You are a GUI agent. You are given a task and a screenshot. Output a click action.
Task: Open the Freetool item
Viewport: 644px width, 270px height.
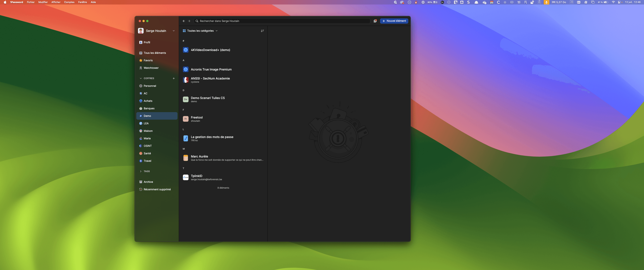(x=223, y=119)
